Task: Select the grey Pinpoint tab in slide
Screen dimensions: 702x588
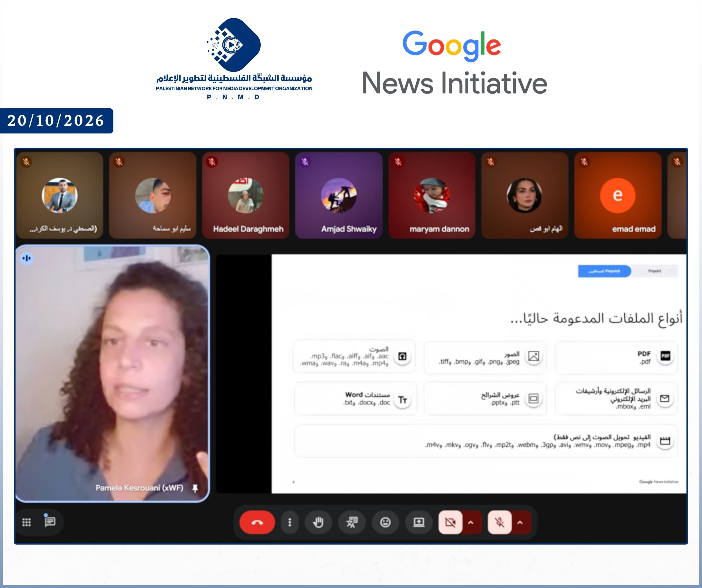Action: [x=654, y=271]
